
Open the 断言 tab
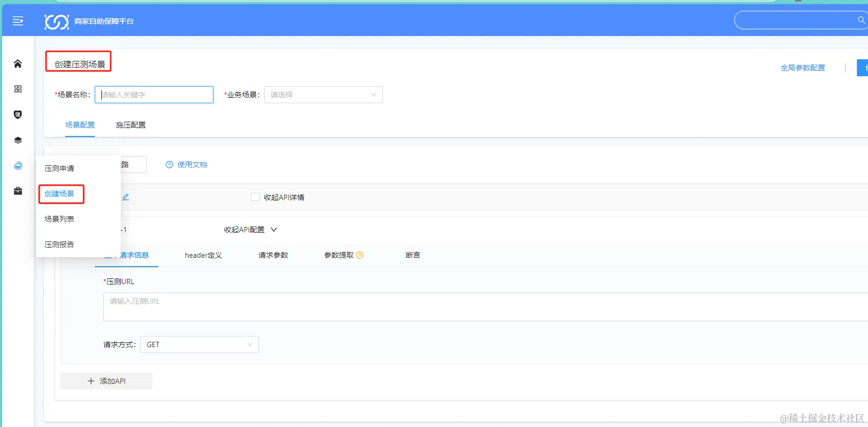point(413,255)
